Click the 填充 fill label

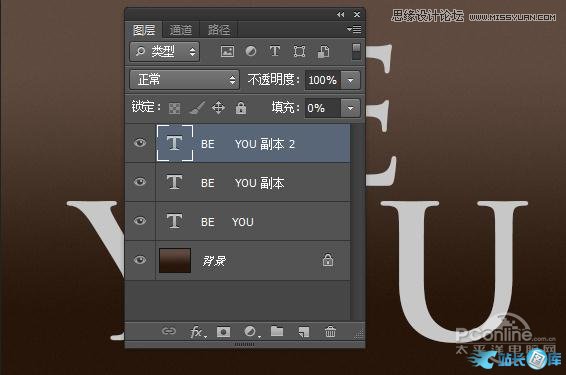(x=286, y=108)
